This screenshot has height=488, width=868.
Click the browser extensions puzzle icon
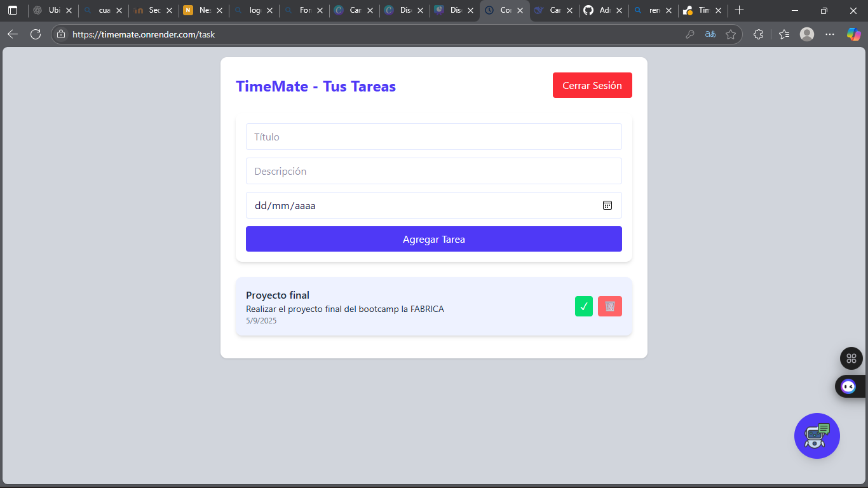click(x=758, y=34)
